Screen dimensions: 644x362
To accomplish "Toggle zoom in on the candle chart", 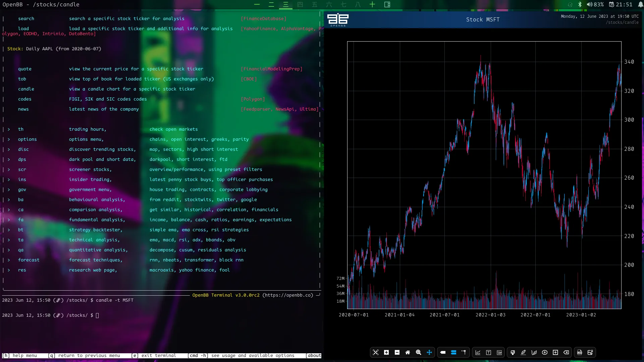I will coord(386,352).
